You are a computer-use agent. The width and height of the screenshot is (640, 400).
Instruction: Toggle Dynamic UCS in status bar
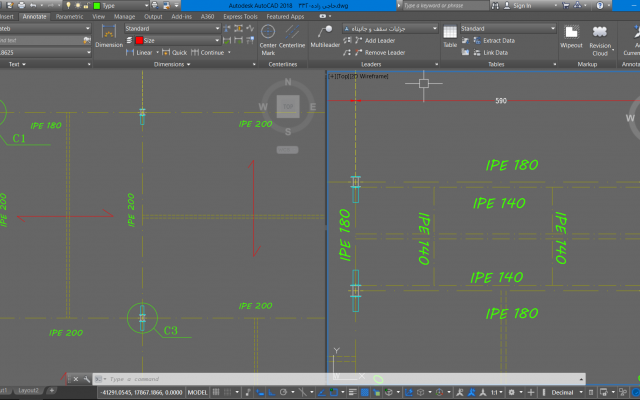[x=409, y=392]
